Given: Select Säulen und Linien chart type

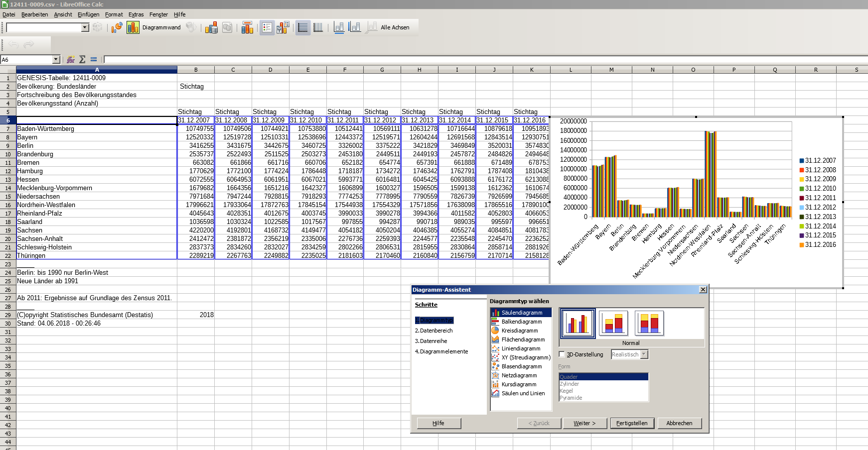Looking at the screenshot, I should pos(521,393).
